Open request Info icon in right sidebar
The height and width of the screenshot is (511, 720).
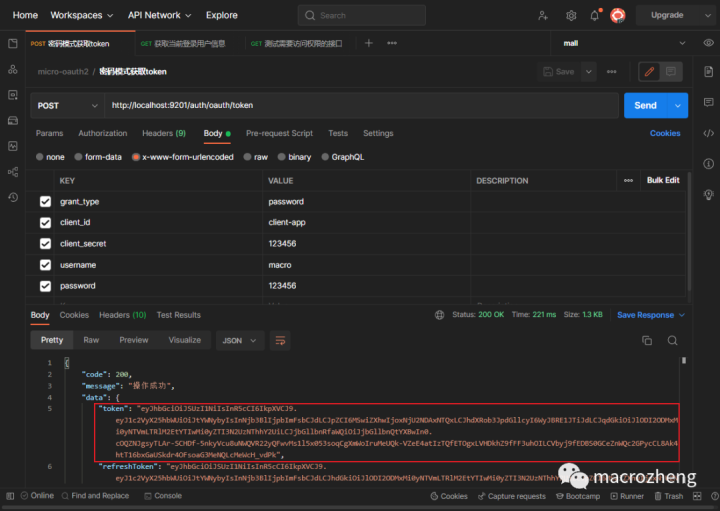tap(709, 164)
